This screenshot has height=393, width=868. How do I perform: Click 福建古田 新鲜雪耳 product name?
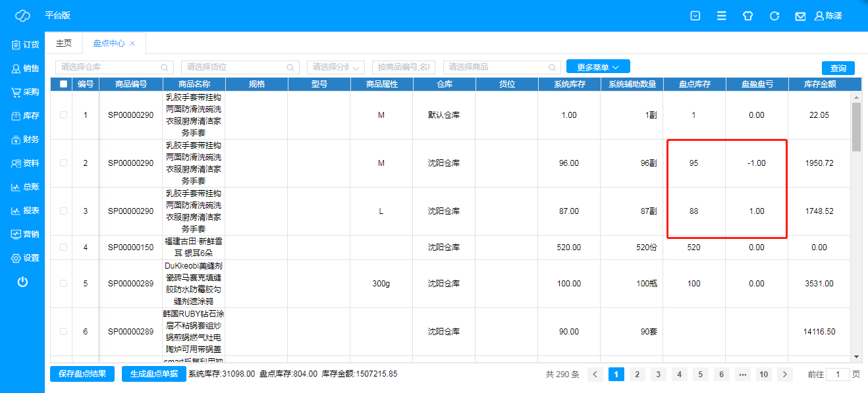[x=194, y=248]
